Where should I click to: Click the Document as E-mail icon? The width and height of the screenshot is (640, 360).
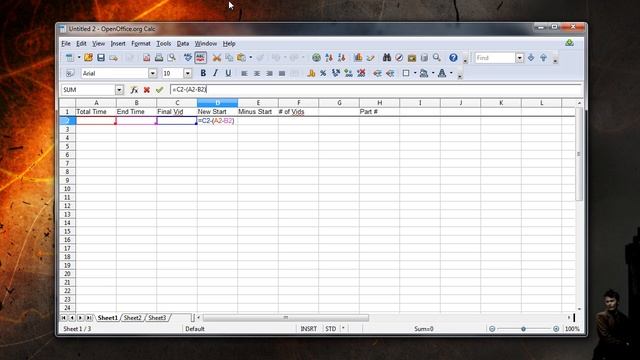pos(113,58)
